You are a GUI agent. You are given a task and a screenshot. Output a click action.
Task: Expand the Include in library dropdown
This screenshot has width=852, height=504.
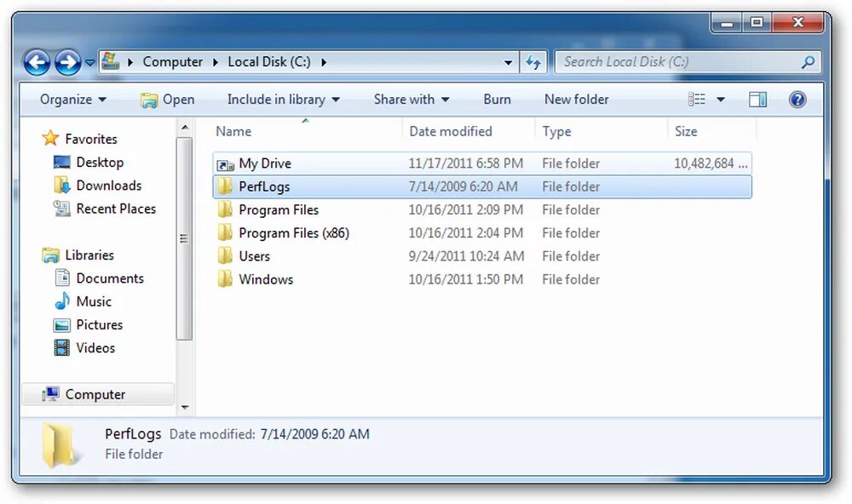[283, 99]
